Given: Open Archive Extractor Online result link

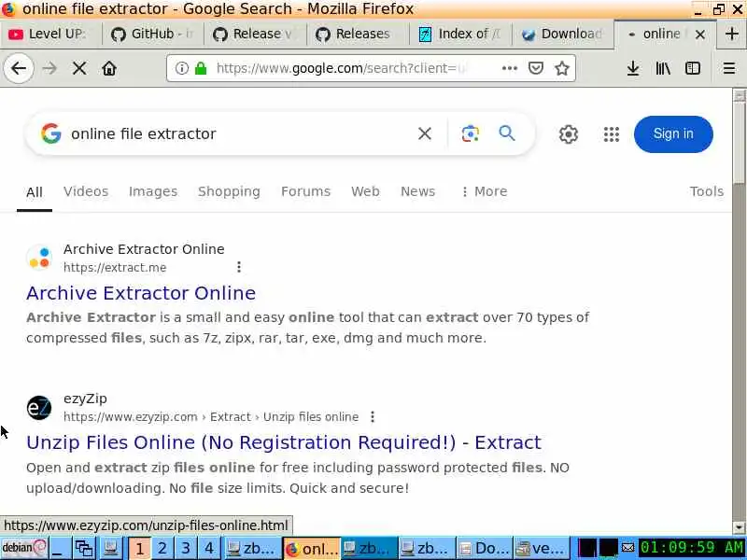Looking at the screenshot, I should pos(141,293).
